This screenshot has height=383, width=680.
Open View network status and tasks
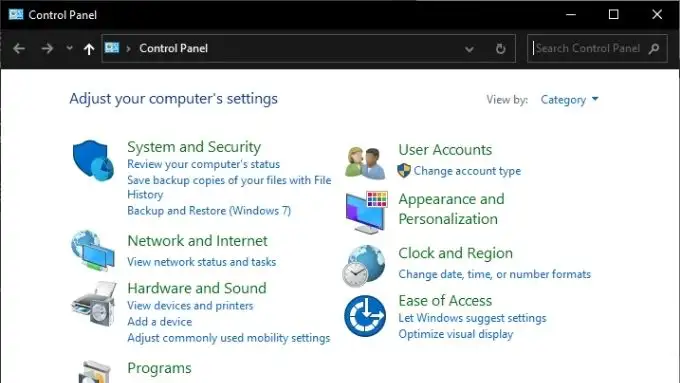coord(202,262)
